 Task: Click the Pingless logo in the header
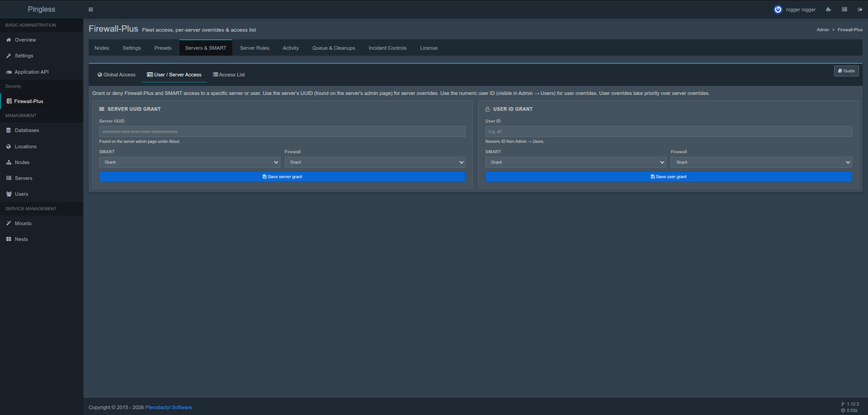click(41, 9)
